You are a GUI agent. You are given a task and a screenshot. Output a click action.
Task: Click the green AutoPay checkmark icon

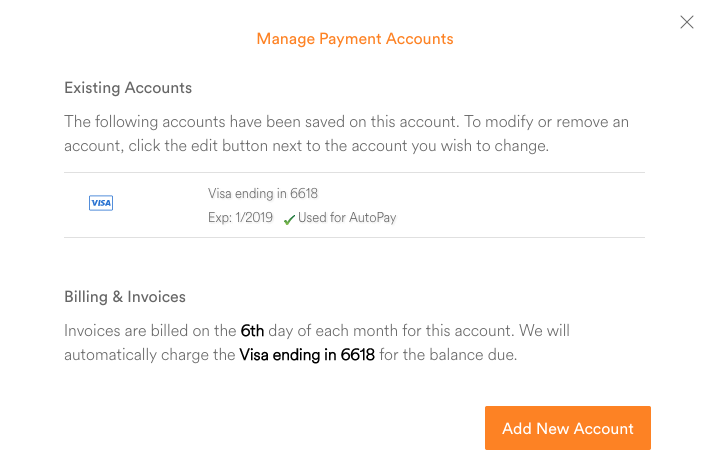click(289, 219)
